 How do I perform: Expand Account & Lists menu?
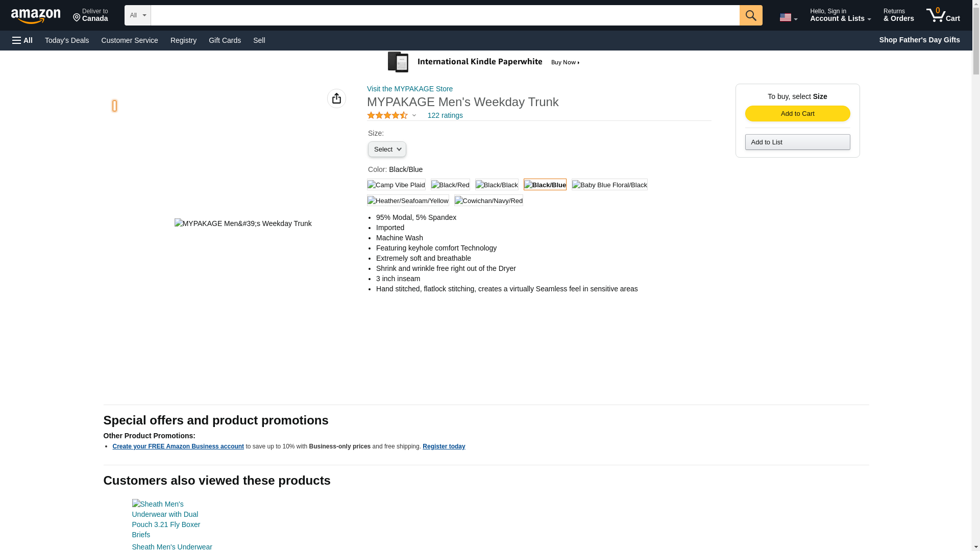point(840,15)
